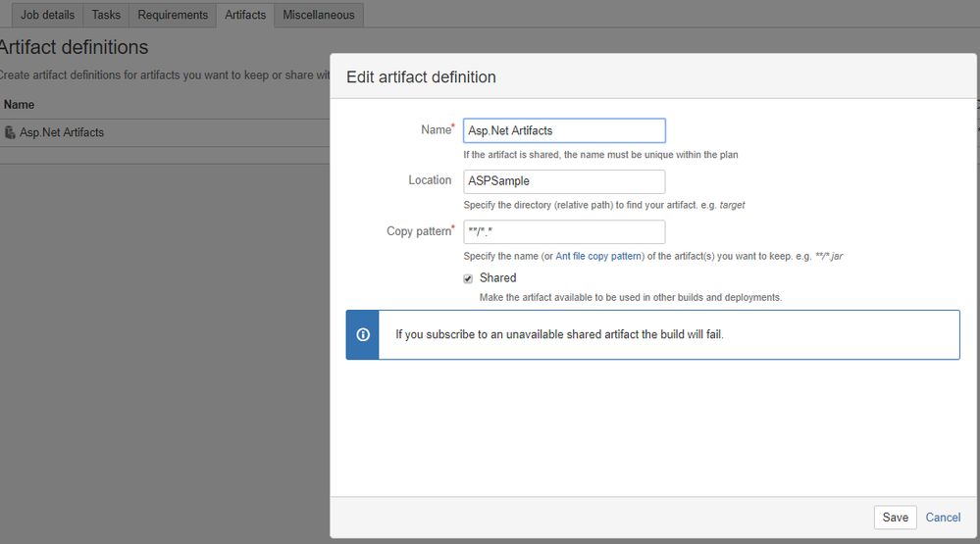
Task: Cancel editing the artifact definition
Action: [943, 518]
